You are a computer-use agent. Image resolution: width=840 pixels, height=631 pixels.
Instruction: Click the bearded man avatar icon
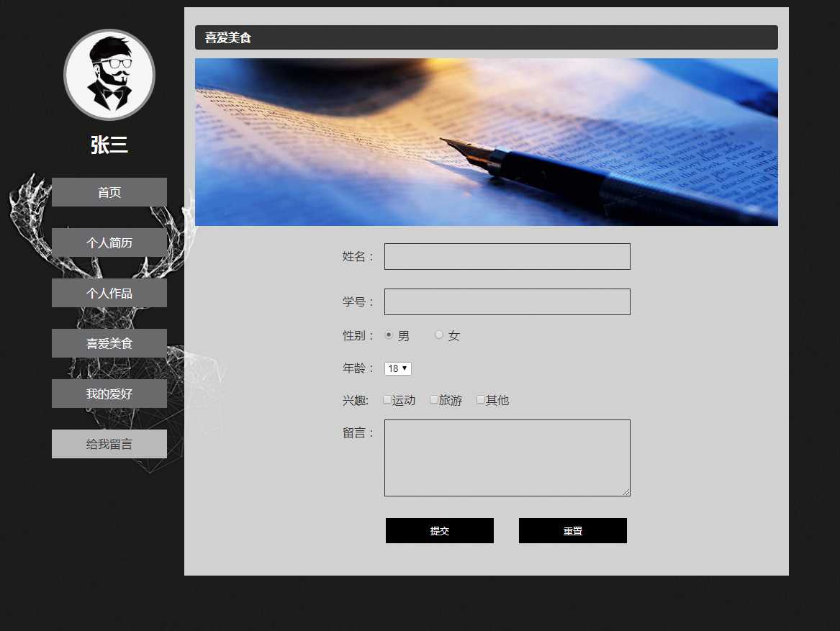tap(109, 75)
